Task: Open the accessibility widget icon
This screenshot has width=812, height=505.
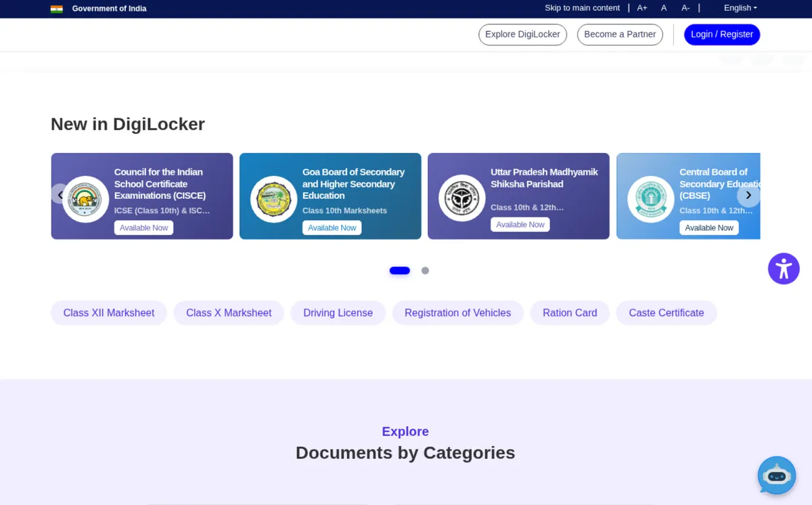Action: (x=784, y=269)
